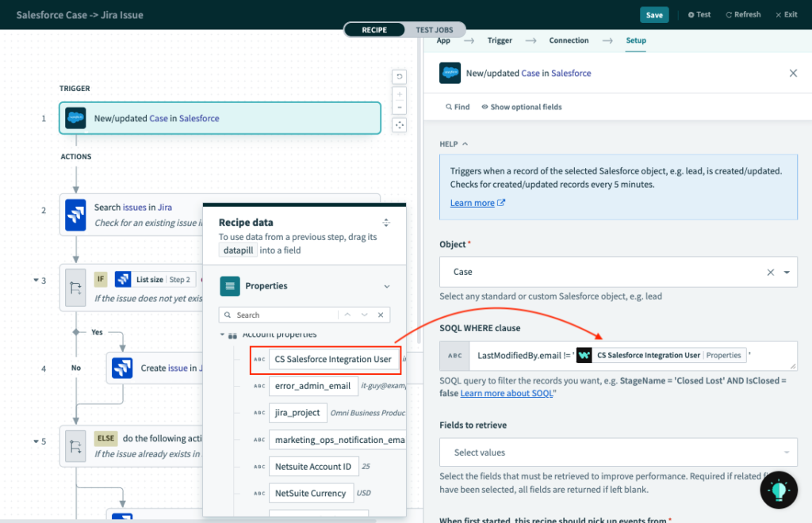Show optional fields in the trigger setup
Image resolution: width=812 pixels, height=523 pixels.
pos(521,106)
